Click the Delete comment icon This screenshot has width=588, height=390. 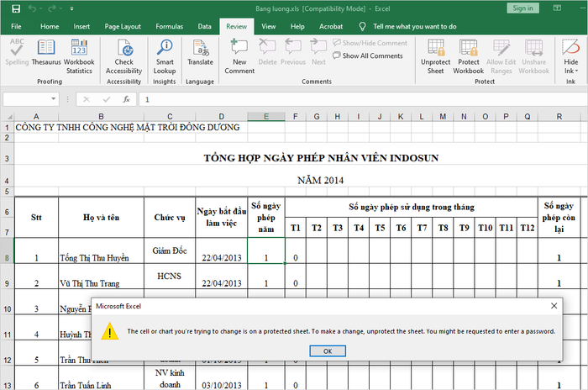point(267,53)
